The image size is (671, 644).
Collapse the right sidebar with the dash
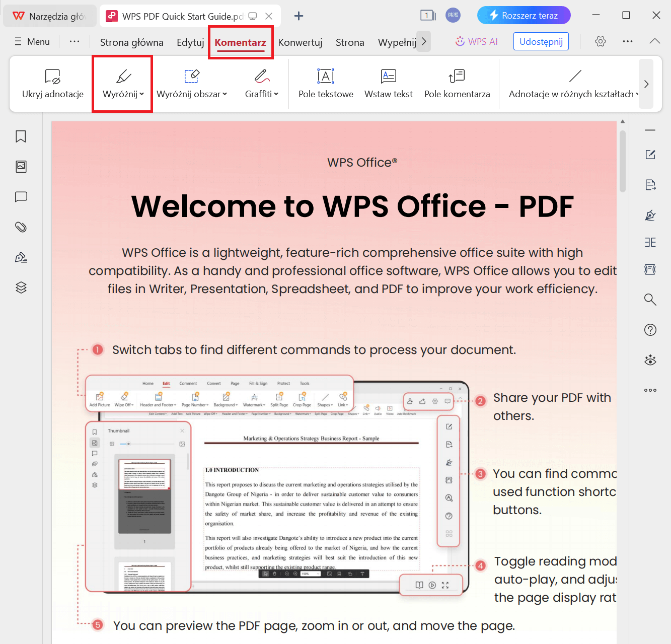point(650,130)
